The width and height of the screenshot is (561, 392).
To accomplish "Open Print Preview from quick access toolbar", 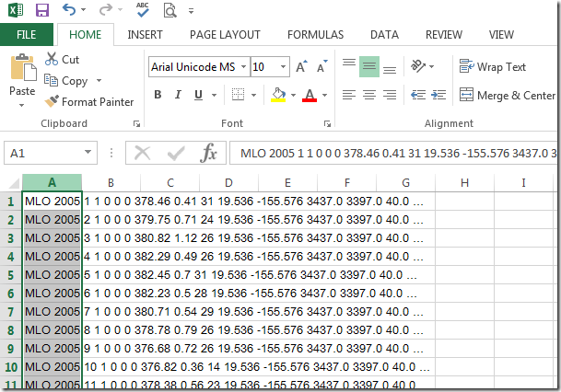I will (169, 11).
